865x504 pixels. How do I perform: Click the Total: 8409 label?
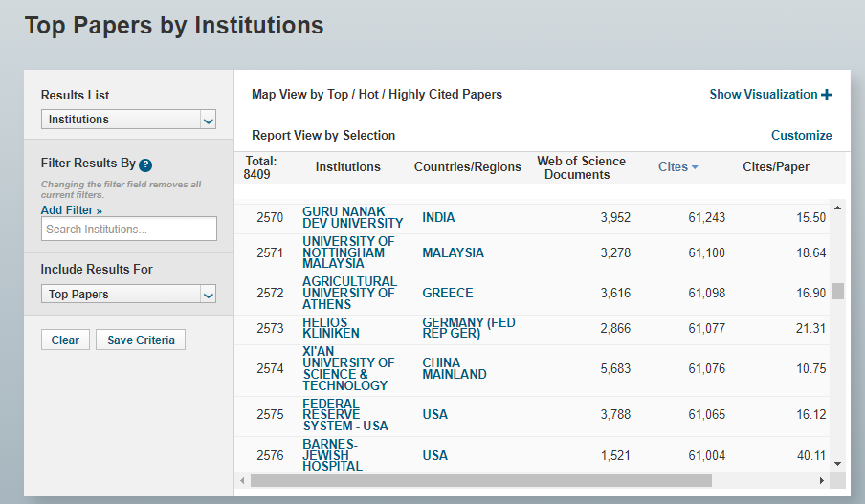260,167
